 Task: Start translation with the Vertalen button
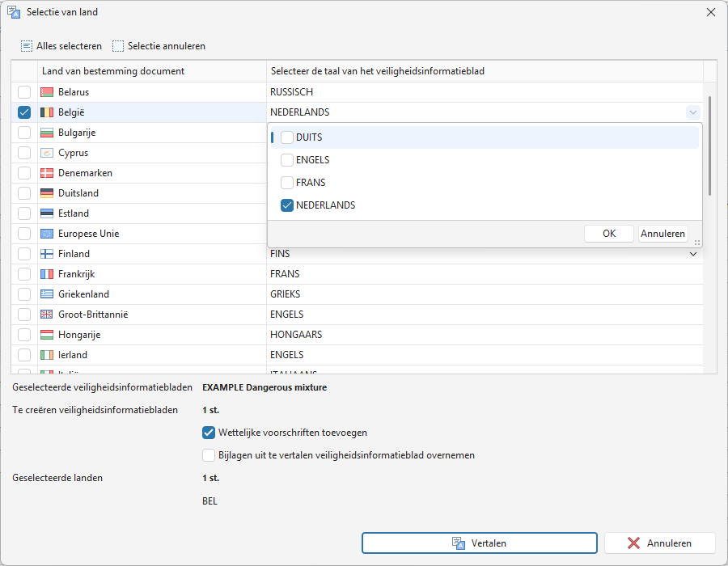(x=480, y=543)
